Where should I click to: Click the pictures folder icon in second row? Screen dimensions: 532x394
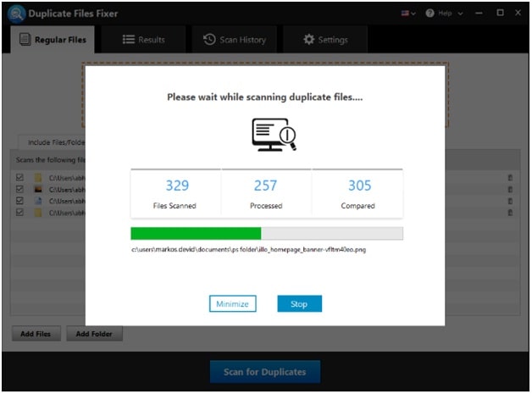coord(38,189)
